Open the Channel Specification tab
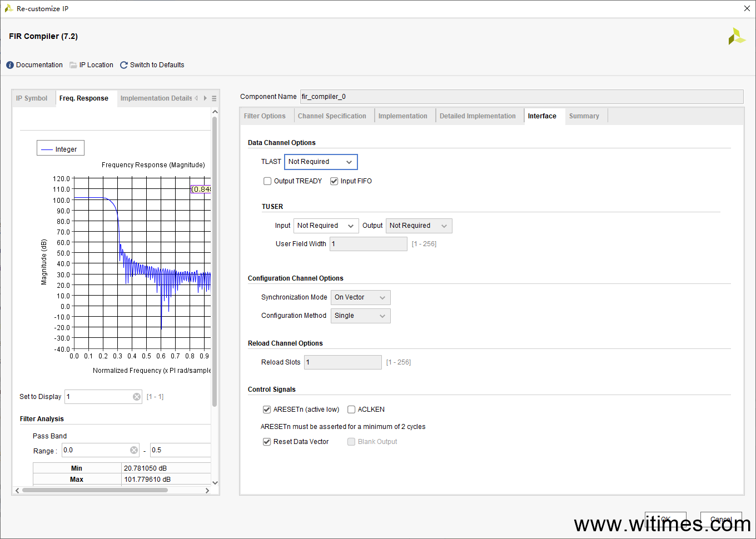 (332, 116)
